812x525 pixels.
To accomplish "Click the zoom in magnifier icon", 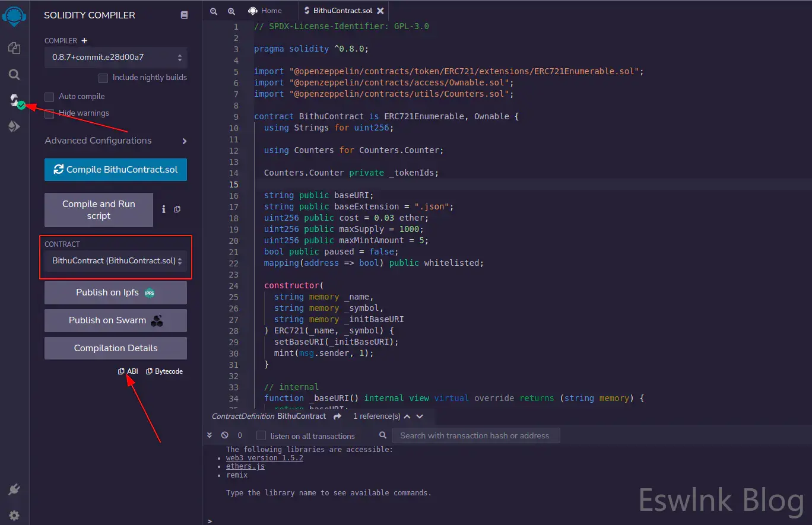I will point(231,11).
